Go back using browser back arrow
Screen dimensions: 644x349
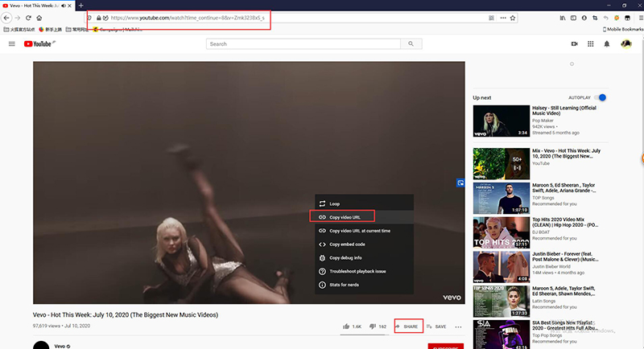[x=6, y=18]
